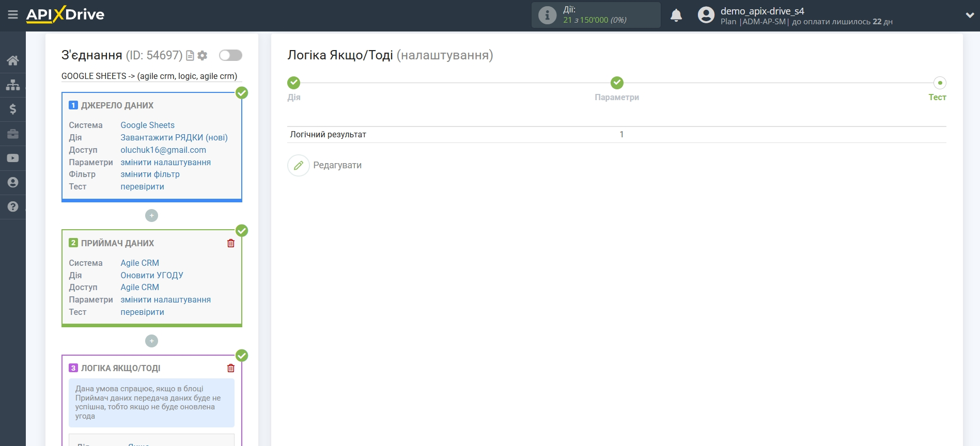
Task: Click the ПРИЙМАЧ ДАНИХ header
Action: tap(117, 243)
